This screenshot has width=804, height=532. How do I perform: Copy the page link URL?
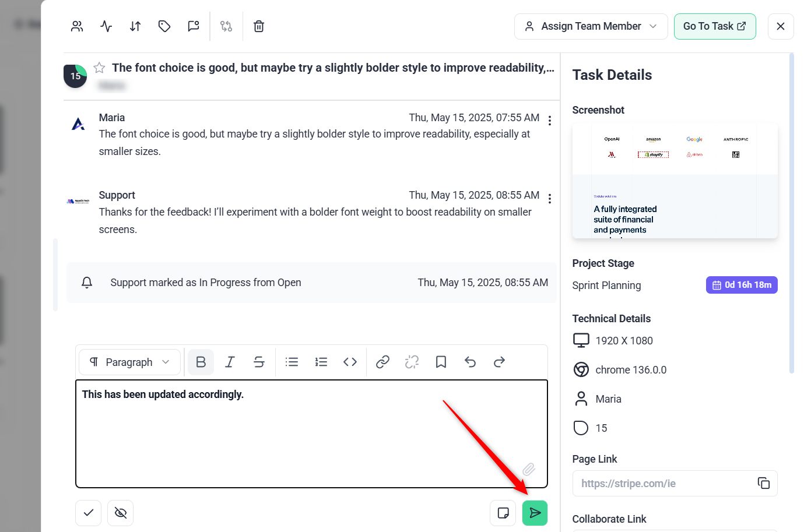(x=763, y=483)
